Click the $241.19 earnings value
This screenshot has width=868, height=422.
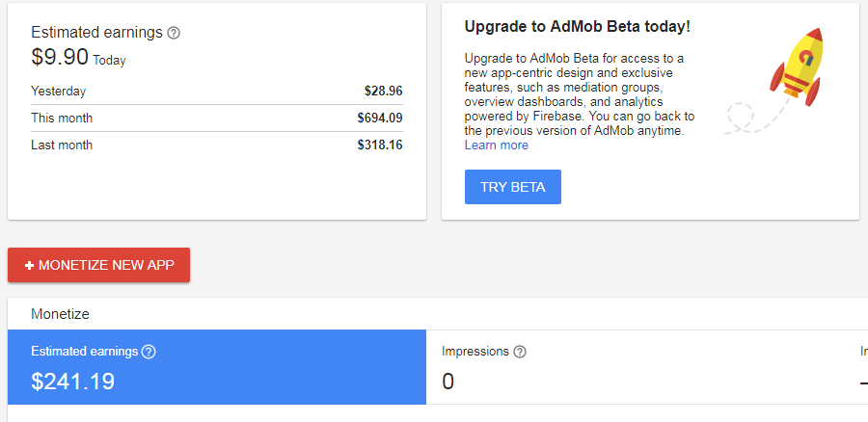pyautogui.click(x=72, y=381)
